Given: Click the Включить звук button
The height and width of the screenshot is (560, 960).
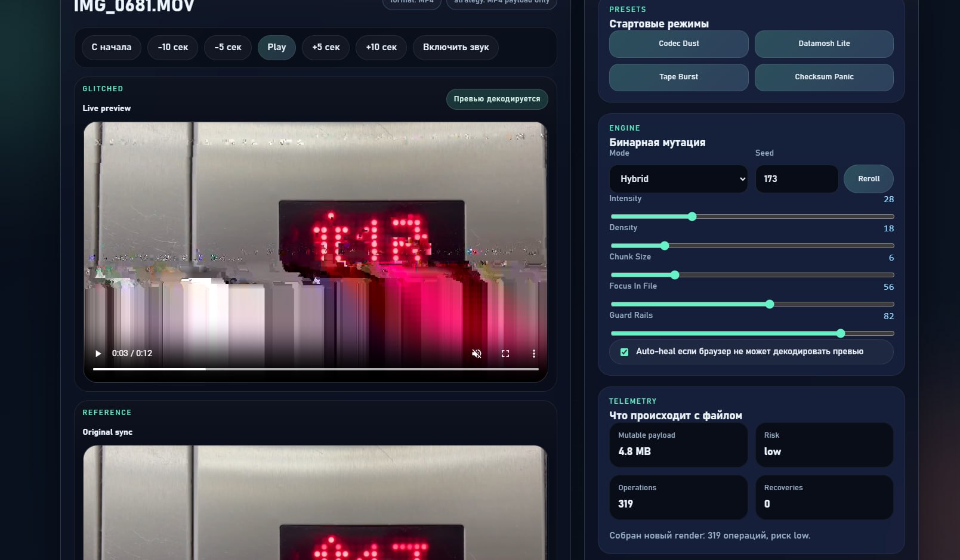Looking at the screenshot, I should point(456,48).
